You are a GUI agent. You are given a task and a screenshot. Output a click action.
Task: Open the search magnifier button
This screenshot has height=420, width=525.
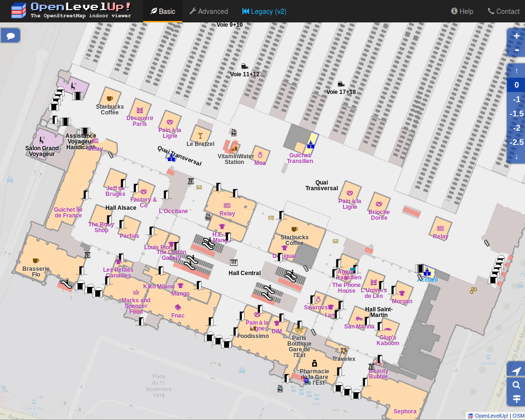(516, 385)
